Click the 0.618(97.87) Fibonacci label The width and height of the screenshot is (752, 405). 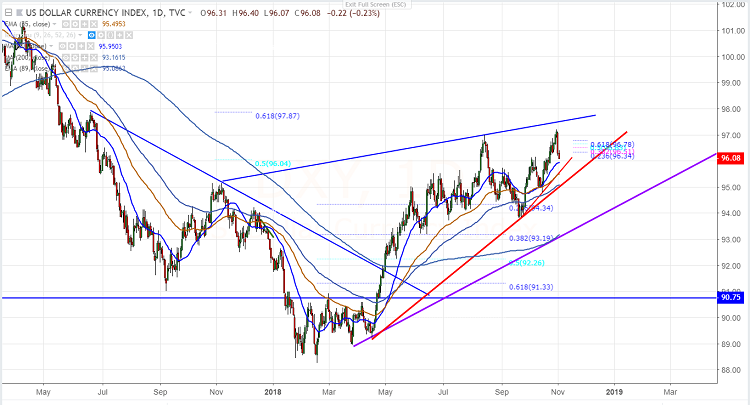coord(277,116)
